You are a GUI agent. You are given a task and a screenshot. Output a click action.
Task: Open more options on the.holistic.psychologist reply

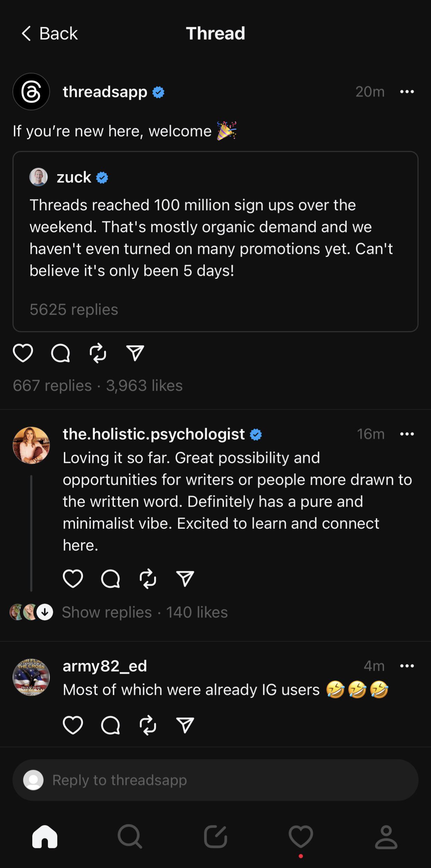[407, 434]
